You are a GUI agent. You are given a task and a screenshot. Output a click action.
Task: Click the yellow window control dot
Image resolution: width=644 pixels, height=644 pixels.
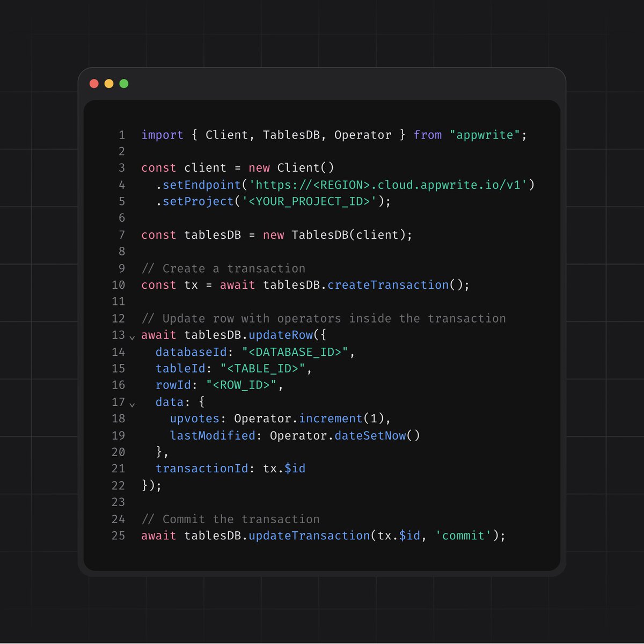(x=109, y=83)
